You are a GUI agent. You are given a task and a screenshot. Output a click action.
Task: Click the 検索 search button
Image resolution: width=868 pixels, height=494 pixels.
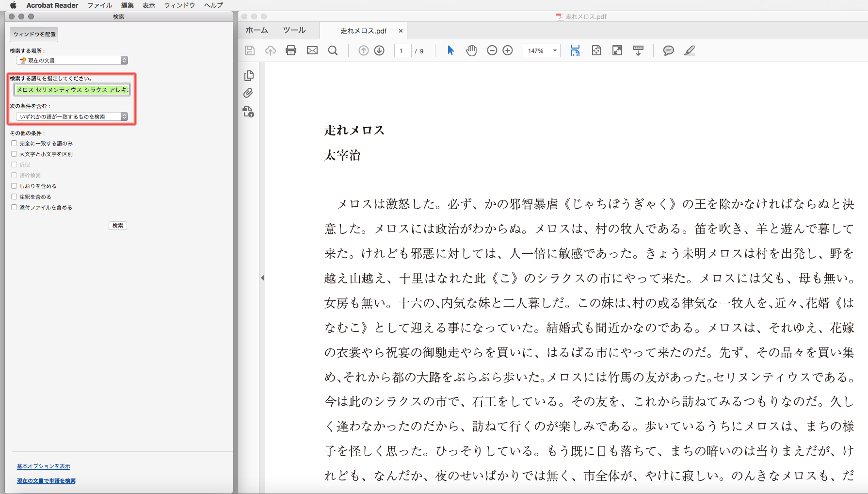[x=118, y=225]
